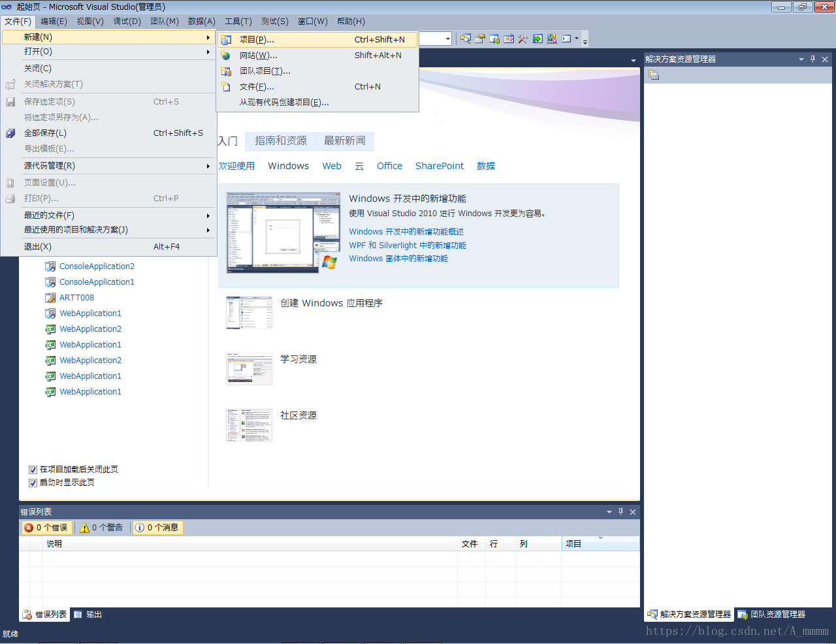Open ConsoleApplication1 recent project link
The height and width of the screenshot is (644, 836).
point(97,282)
